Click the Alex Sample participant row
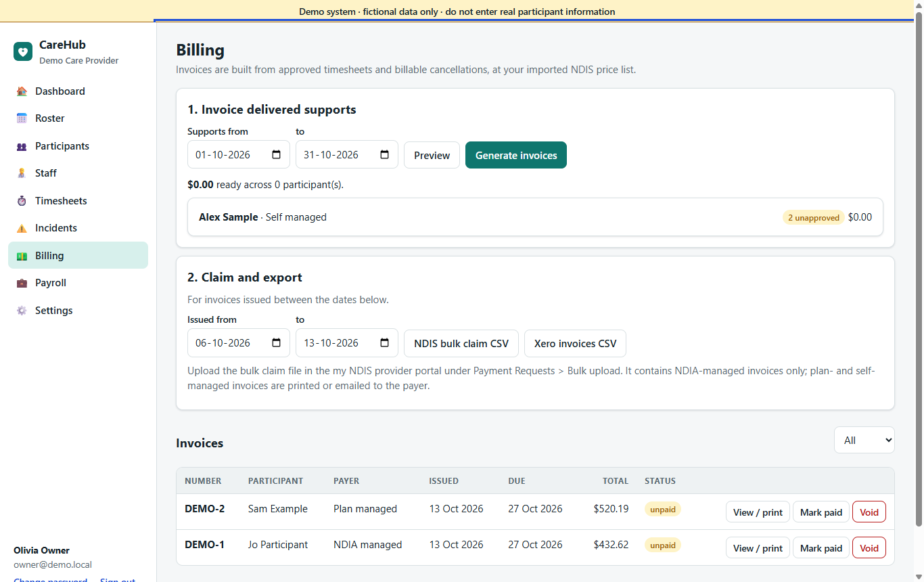The height and width of the screenshot is (582, 924). click(x=535, y=217)
